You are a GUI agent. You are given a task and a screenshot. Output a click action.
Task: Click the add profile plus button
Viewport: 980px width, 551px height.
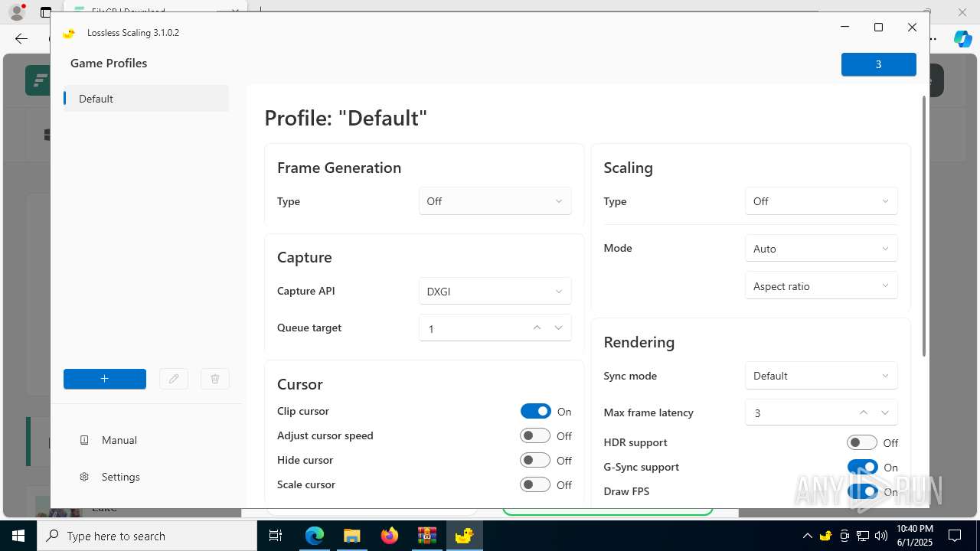click(105, 379)
